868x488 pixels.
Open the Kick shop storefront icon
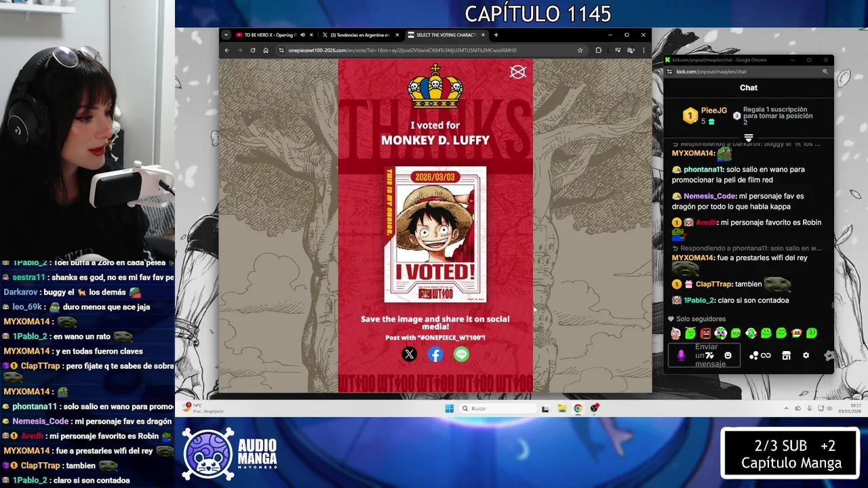787,355
